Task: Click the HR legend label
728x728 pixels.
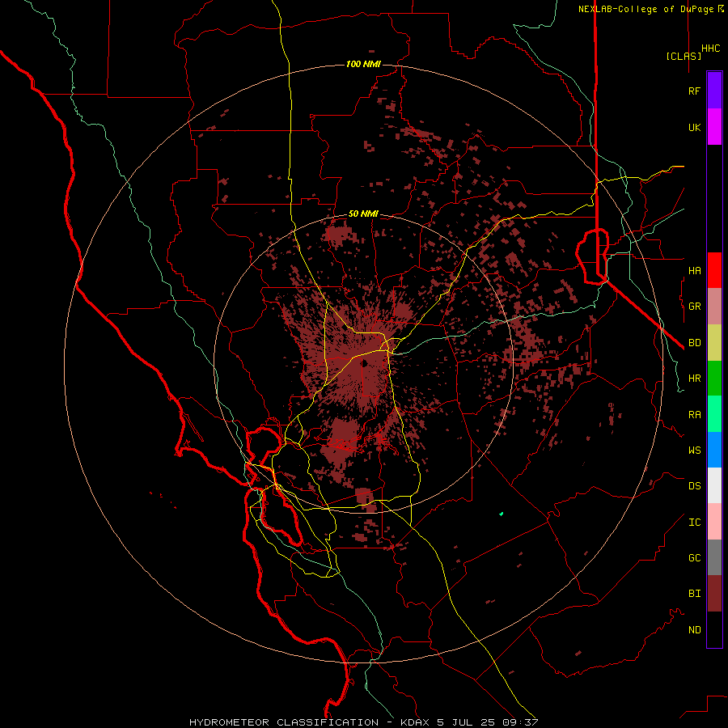Action: [x=694, y=379]
